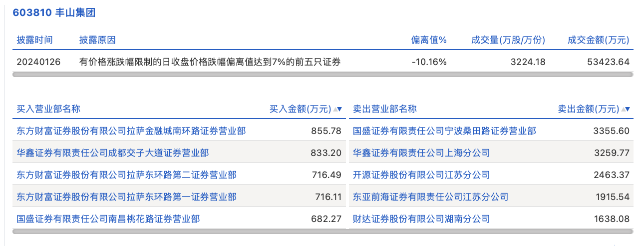Open the 603810 丰山集团 stock title link
This screenshot has height=246, width=644.
54,13
